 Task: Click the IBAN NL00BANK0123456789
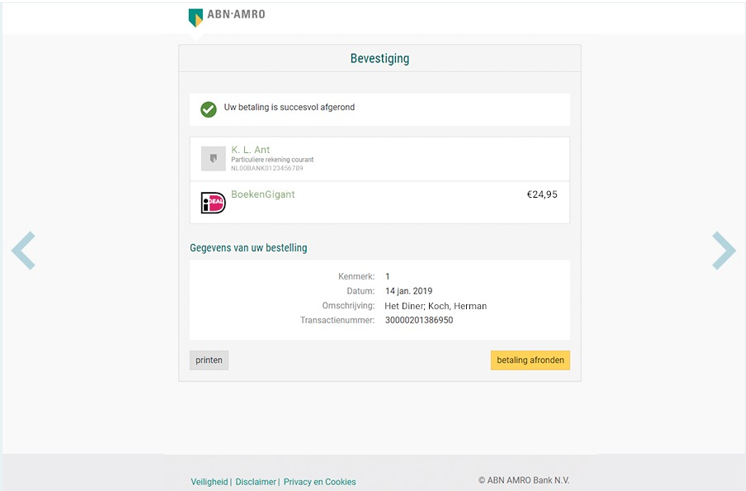point(267,168)
